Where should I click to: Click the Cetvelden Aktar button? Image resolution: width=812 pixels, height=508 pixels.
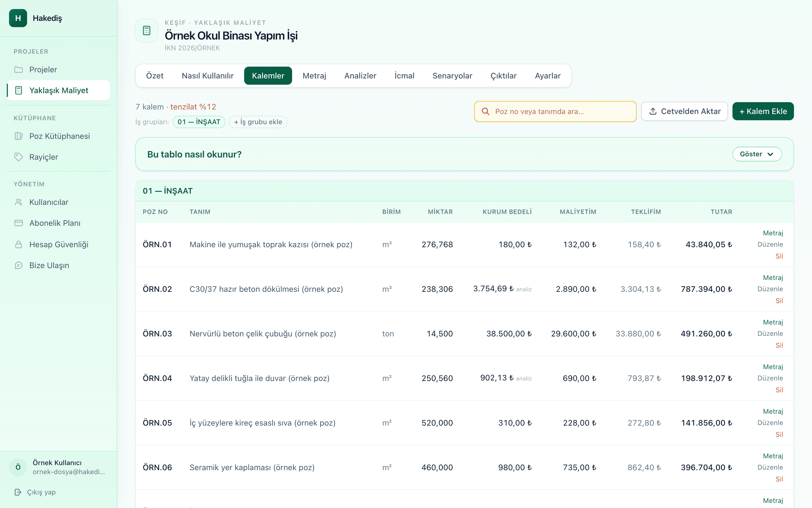pyautogui.click(x=684, y=111)
